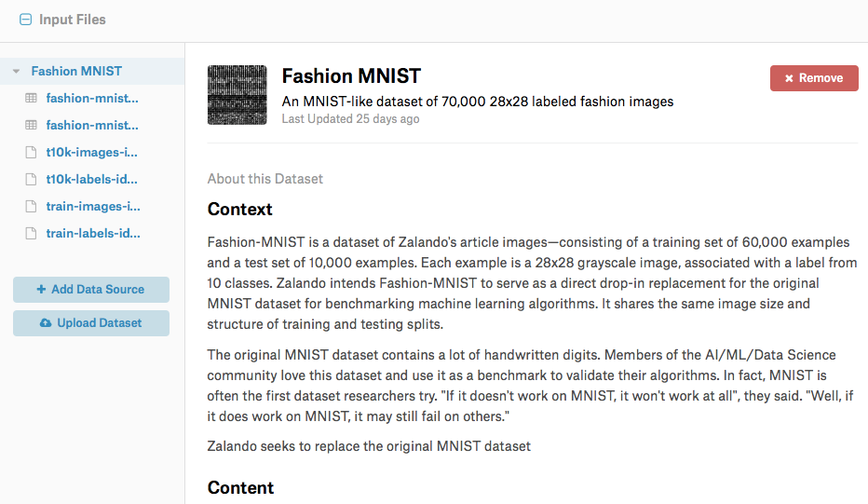This screenshot has width=868, height=504.
Task: Click the first fashion-mnist table file icon
Action: coord(31,99)
